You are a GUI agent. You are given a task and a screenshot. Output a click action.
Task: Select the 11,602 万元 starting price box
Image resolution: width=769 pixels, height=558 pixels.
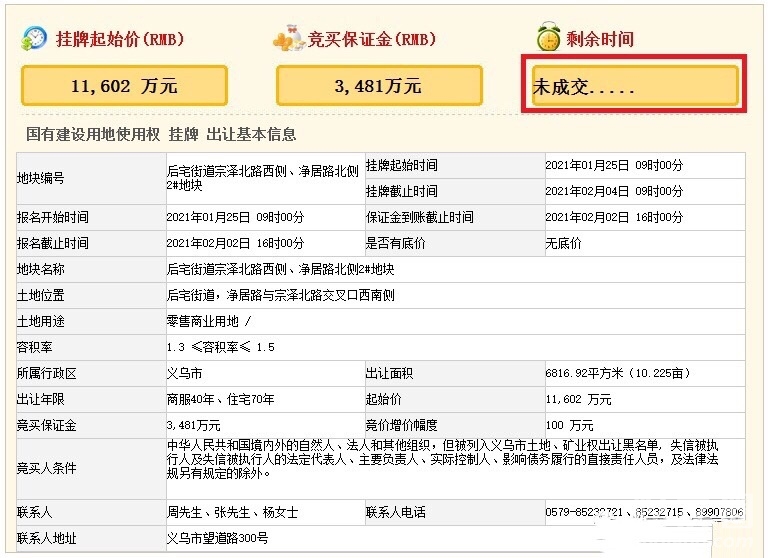[124, 86]
